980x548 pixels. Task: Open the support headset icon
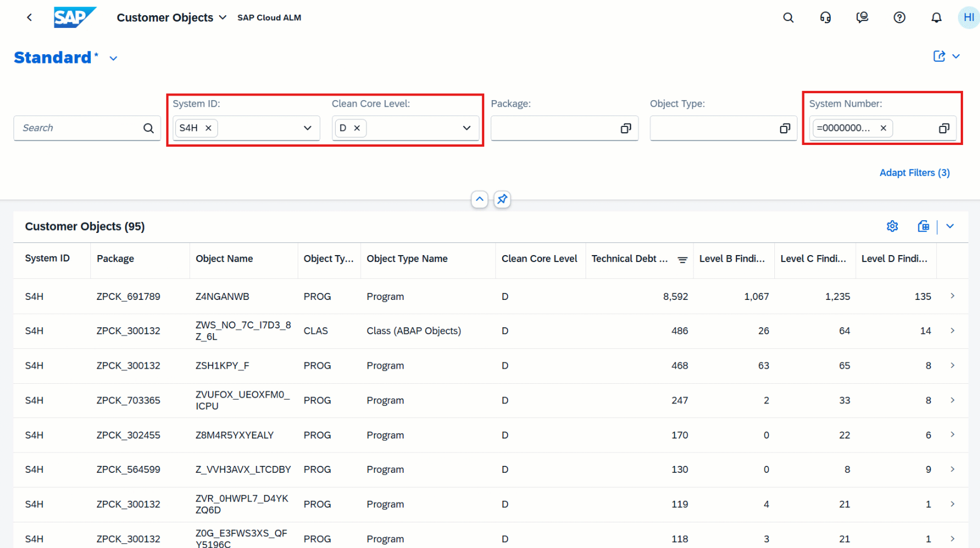click(x=825, y=17)
